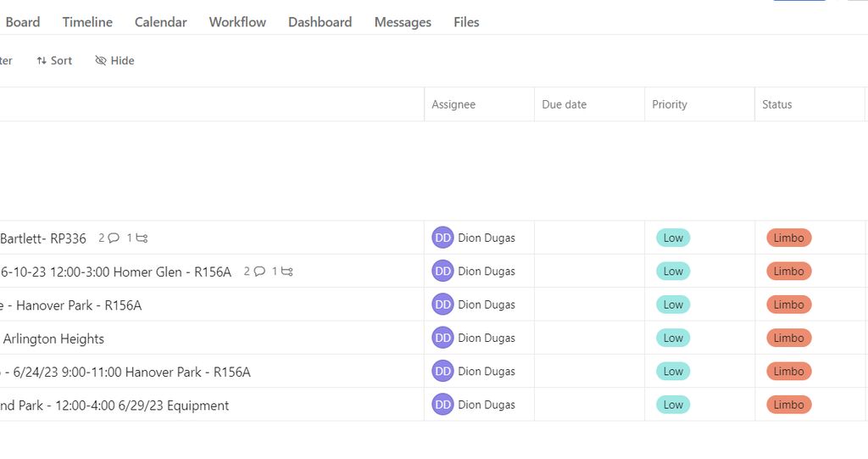
Task: Set due date for Bartlett- RP336 task
Action: tap(590, 238)
